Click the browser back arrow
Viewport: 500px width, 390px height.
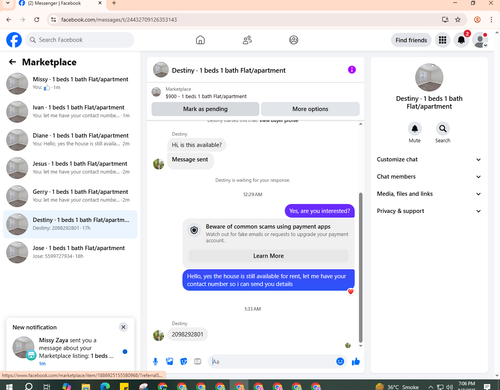point(9,20)
